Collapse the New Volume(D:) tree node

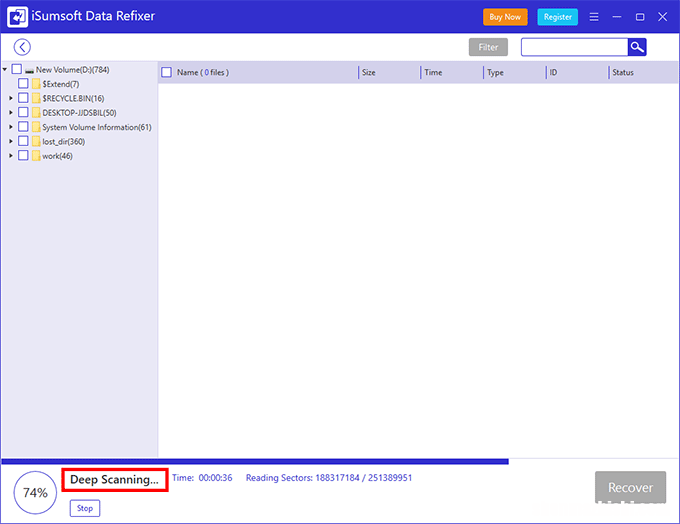click(5, 70)
